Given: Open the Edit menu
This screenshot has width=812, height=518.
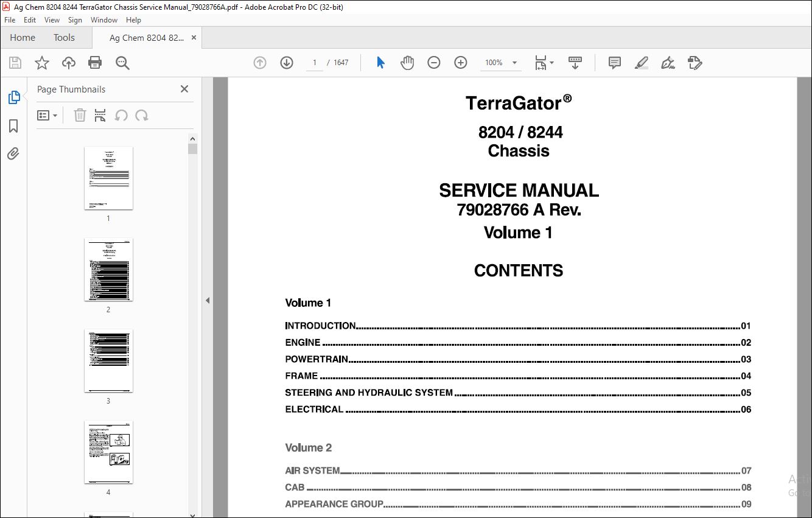Looking at the screenshot, I should [x=30, y=20].
